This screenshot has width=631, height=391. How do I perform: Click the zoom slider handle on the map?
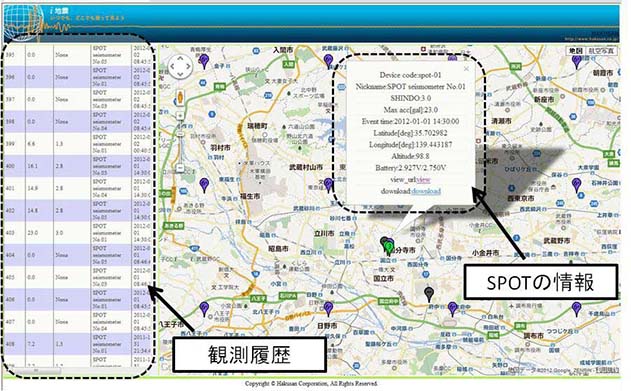point(180,134)
